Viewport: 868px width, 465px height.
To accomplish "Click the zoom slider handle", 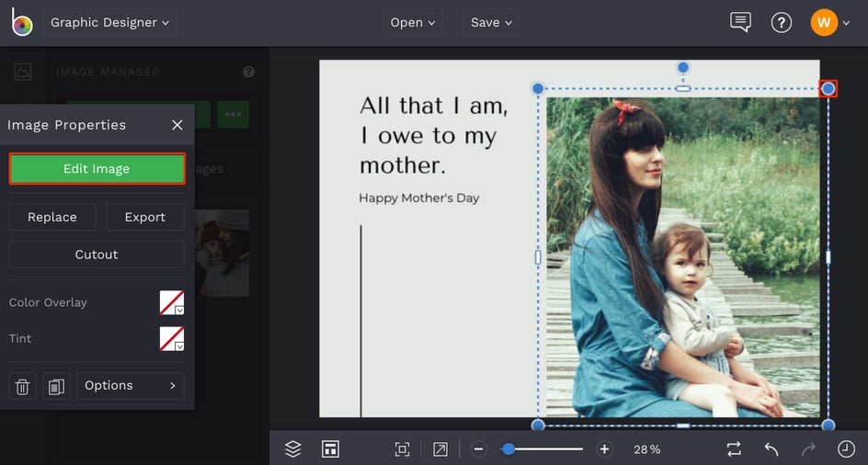I will point(508,449).
